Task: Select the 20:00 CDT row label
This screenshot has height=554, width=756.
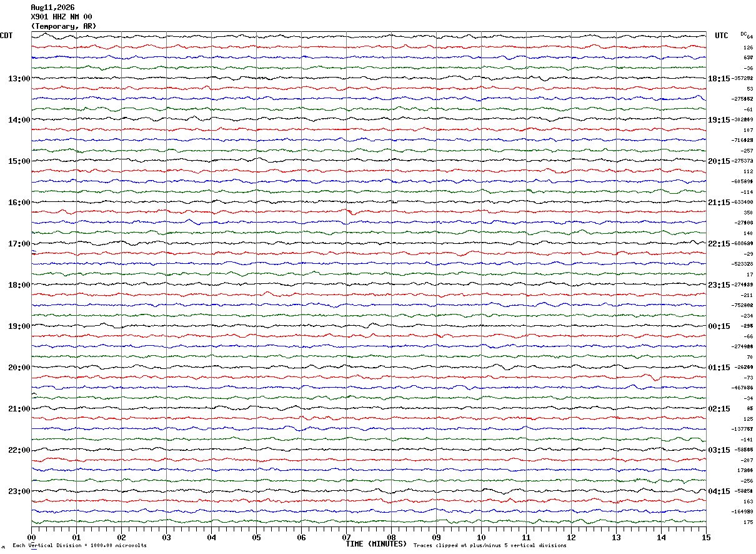Action: 19,368
